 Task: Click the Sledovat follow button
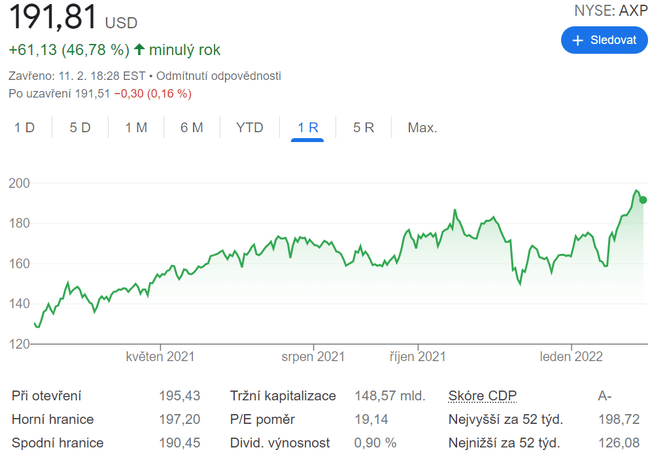(x=604, y=40)
